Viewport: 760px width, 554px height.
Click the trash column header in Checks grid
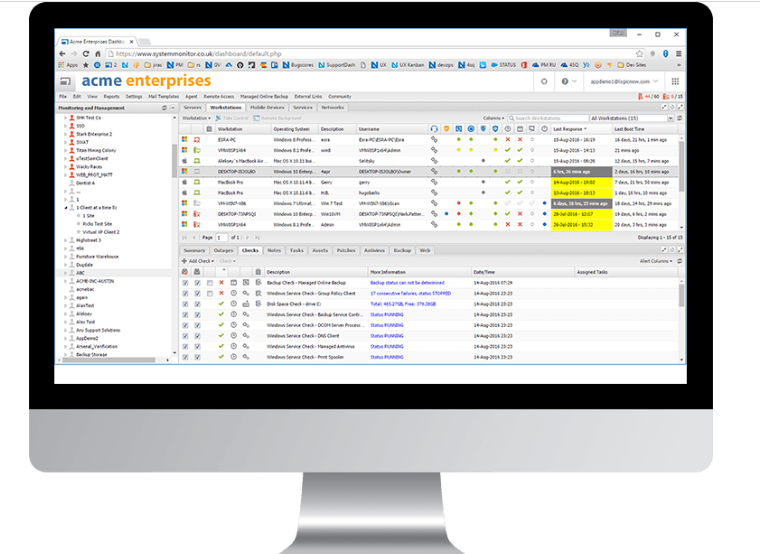click(x=258, y=272)
